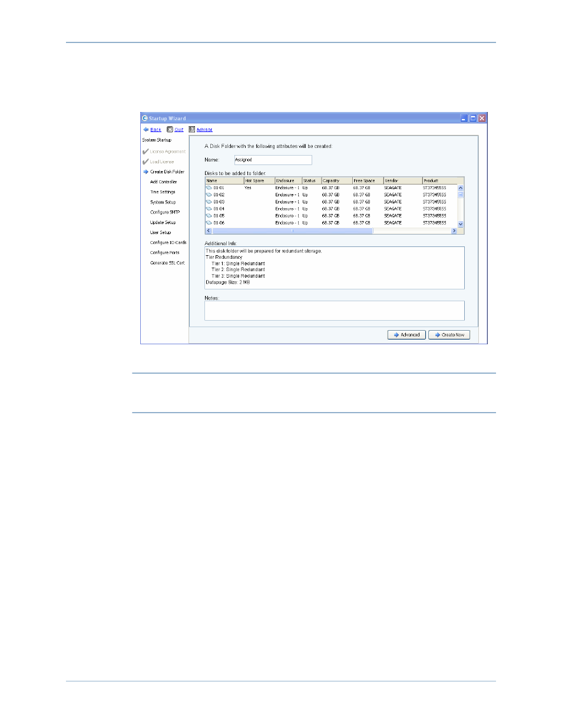562x728 pixels.
Task: Select the Create Disk Folder wizard step
Action: pyautogui.click(x=167, y=172)
